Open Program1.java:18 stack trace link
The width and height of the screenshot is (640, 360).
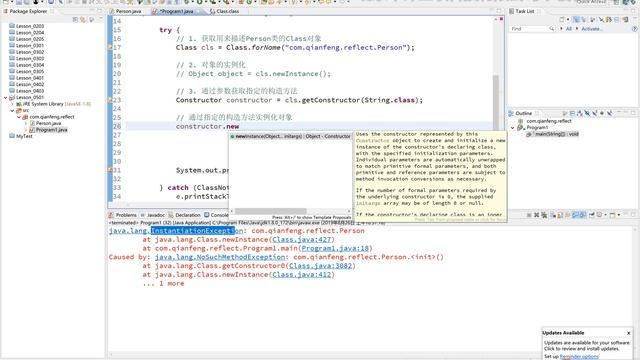tap(335, 248)
